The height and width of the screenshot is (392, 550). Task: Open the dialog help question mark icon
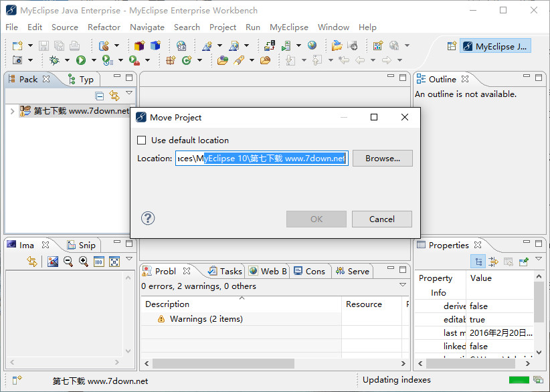pos(148,218)
